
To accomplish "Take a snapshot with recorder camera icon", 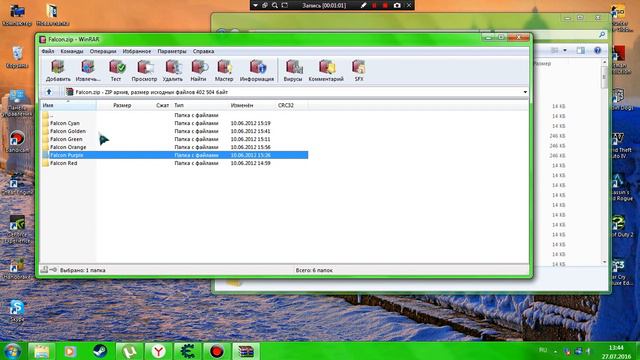I will [397, 5].
